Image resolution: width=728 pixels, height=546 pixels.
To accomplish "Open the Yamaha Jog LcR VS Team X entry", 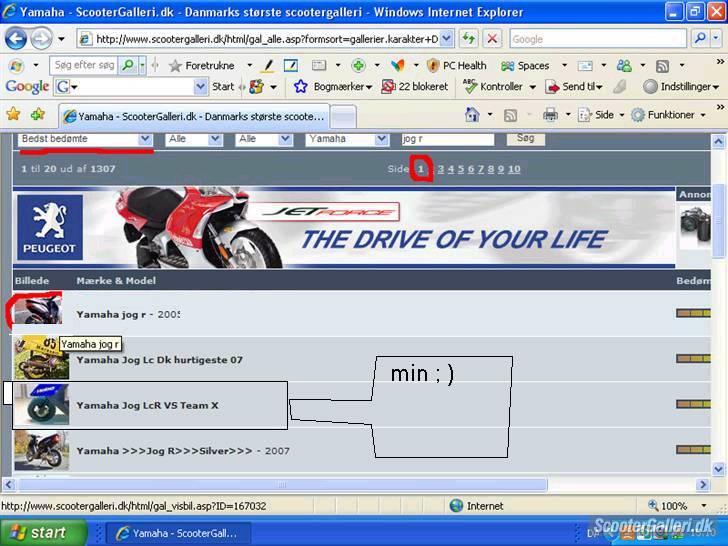I will [x=147, y=405].
